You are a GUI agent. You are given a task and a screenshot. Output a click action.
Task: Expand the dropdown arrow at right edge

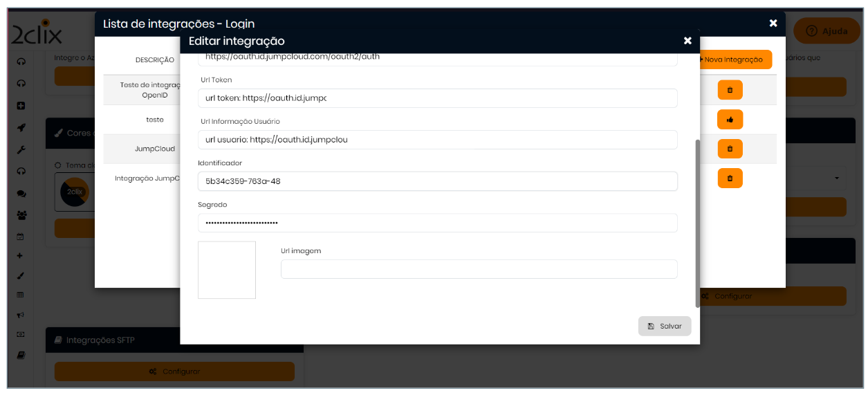[x=836, y=178]
